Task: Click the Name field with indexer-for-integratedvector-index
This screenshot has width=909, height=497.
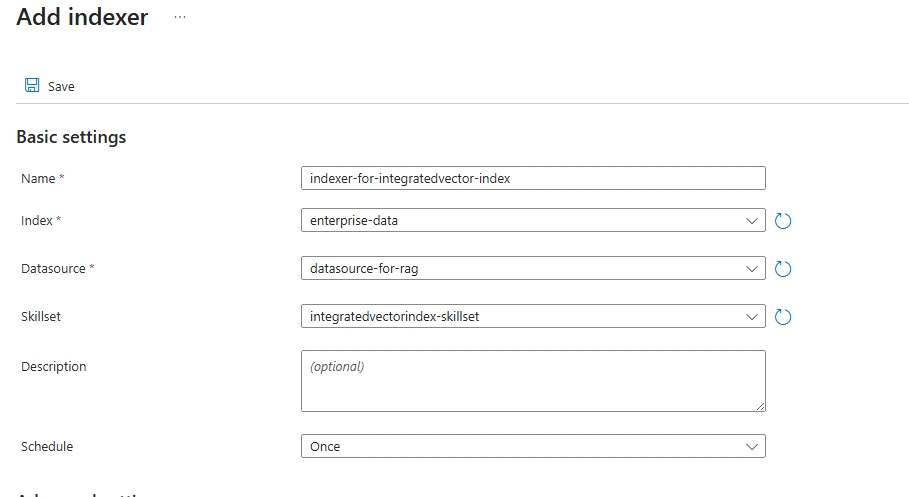Action: [532, 178]
